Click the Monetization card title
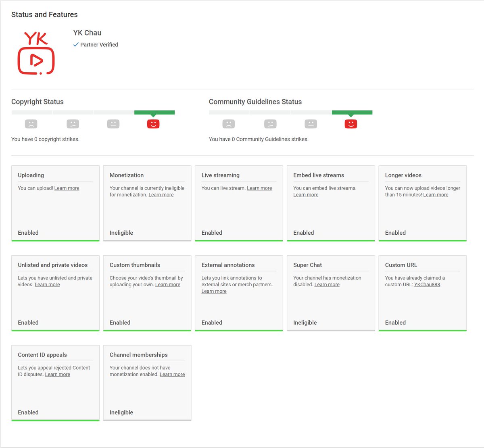484x448 pixels. tap(127, 175)
